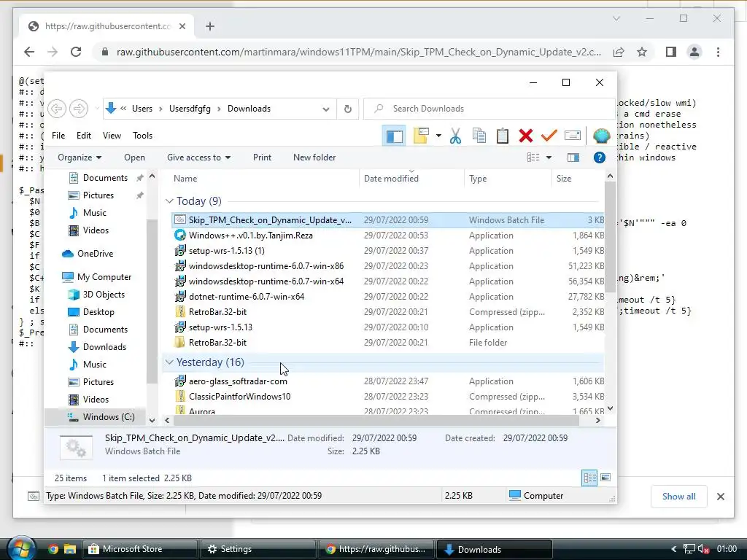
Task: Open the Chrome side panel icon
Action: 671,52
